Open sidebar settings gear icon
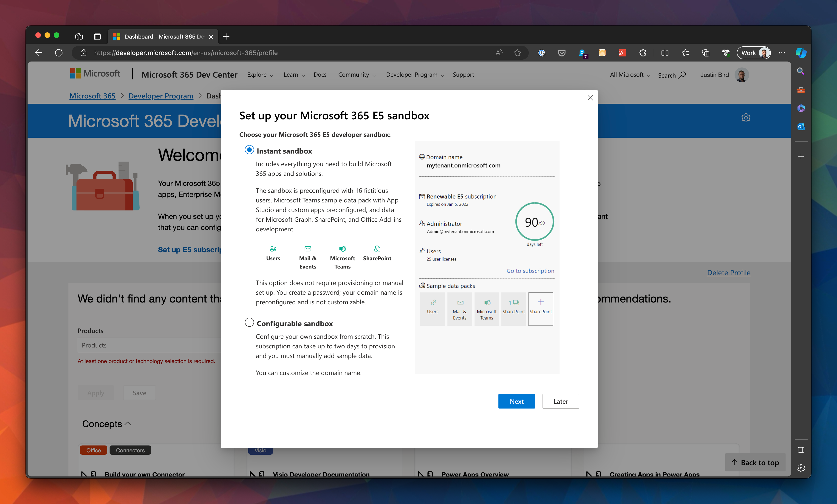Viewport: 837px width, 504px height. [801, 468]
